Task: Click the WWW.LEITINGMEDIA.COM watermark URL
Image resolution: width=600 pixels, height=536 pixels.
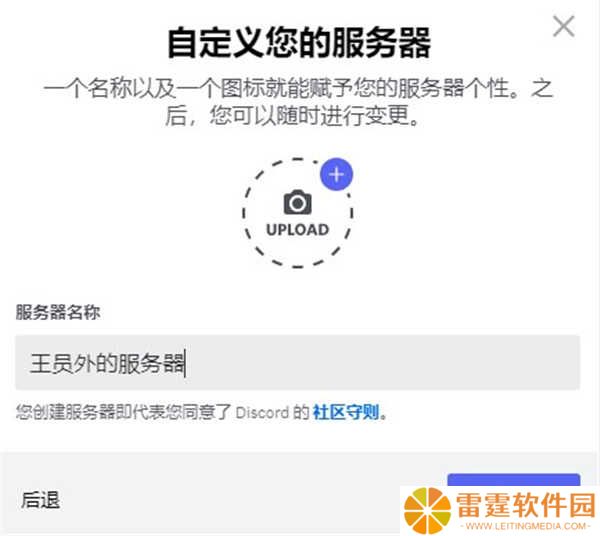Action: coord(526,526)
